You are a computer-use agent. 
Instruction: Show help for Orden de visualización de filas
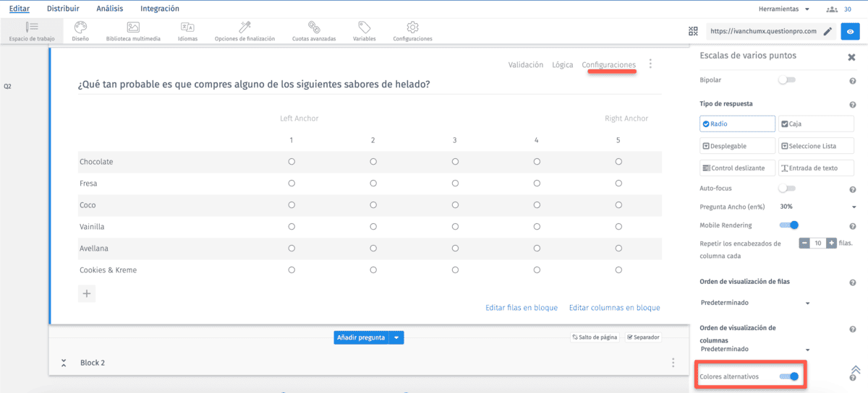[x=852, y=282]
